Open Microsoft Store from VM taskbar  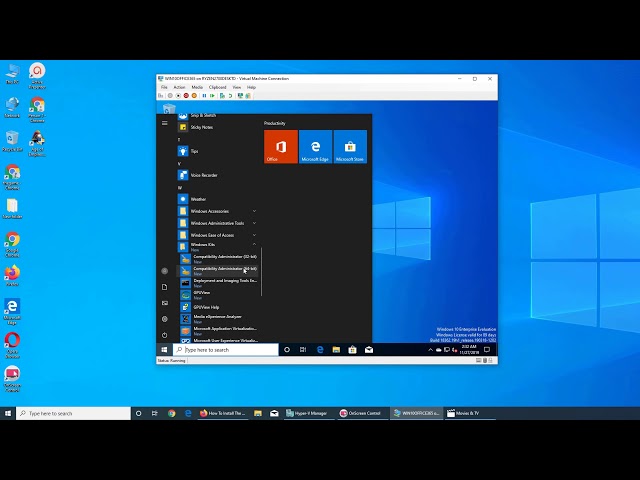352,349
